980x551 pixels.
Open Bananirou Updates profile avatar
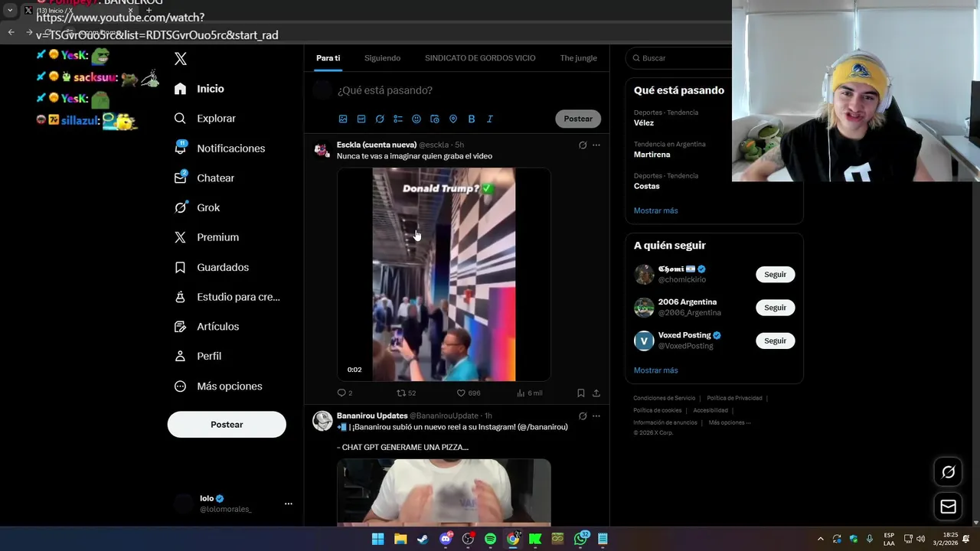click(x=322, y=420)
